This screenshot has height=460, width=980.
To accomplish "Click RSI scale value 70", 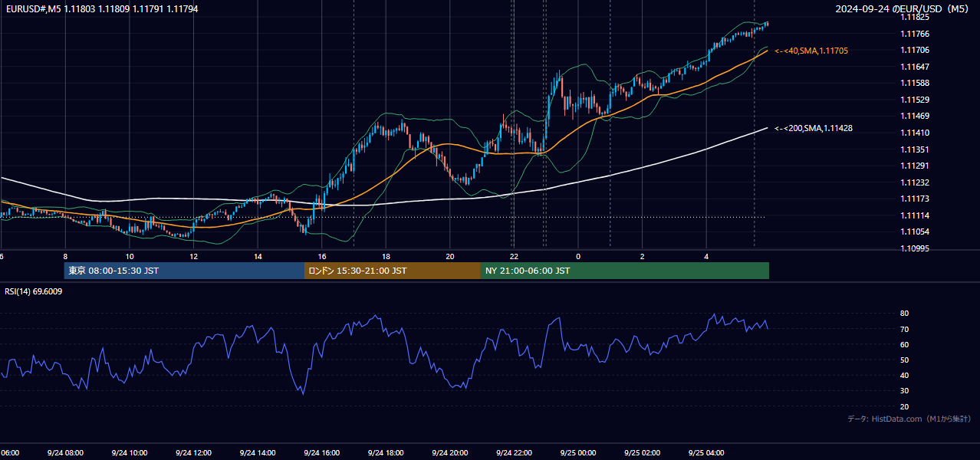I will (x=904, y=329).
